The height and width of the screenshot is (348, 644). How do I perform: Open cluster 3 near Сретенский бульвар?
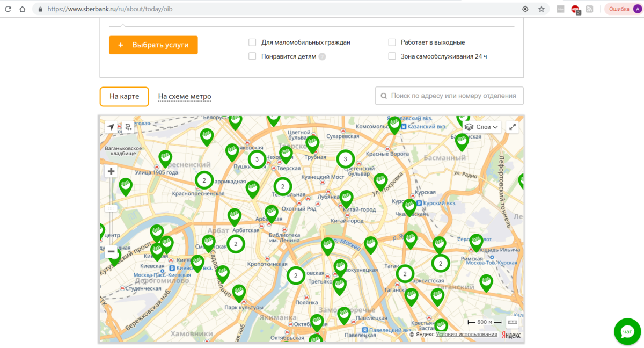click(x=346, y=159)
